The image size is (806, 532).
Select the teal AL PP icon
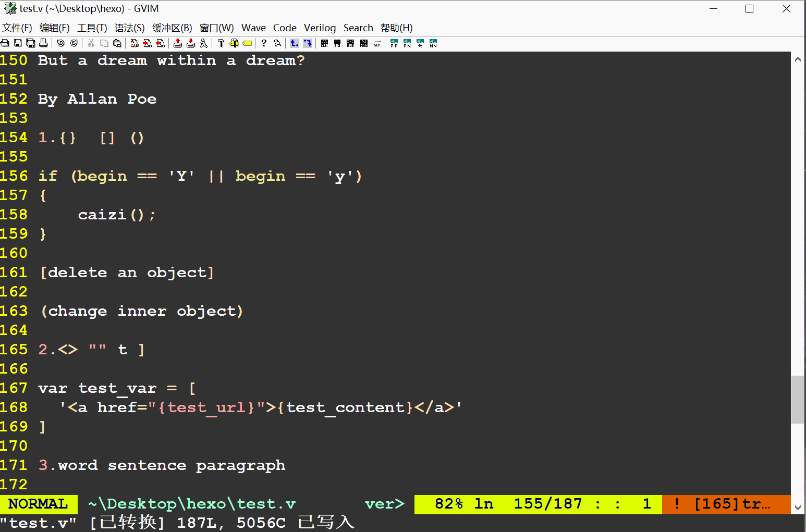(x=394, y=43)
